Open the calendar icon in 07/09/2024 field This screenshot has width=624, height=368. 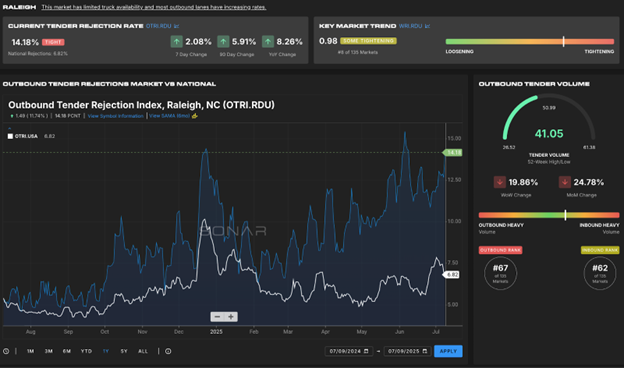(x=366, y=351)
